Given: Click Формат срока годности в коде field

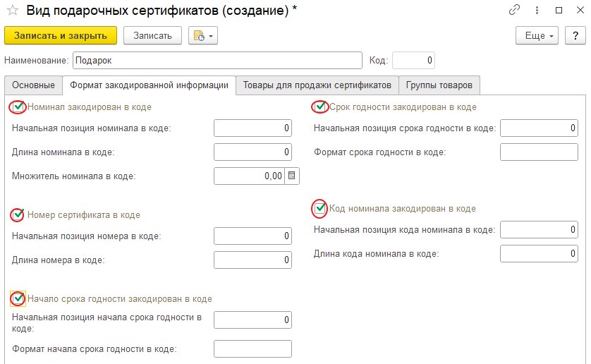Looking at the screenshot, I should coord(539,152).
